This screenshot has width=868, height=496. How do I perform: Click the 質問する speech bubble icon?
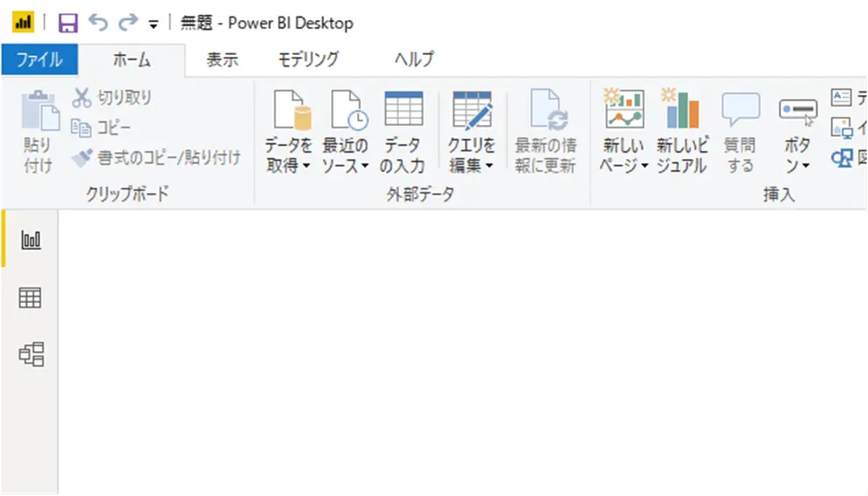(741, 110)
